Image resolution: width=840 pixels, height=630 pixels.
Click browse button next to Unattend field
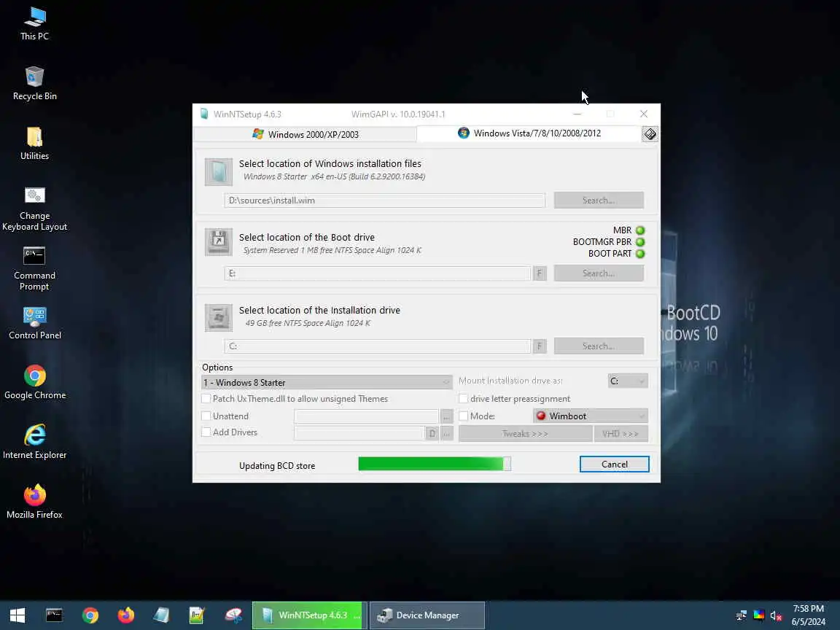click(446, 416)
